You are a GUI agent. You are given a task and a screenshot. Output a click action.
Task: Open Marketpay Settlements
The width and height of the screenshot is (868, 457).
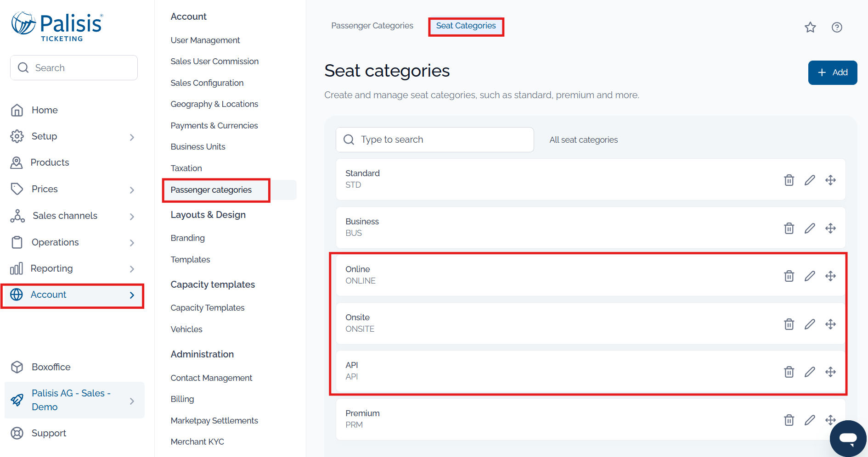click(x=214, y=421)
